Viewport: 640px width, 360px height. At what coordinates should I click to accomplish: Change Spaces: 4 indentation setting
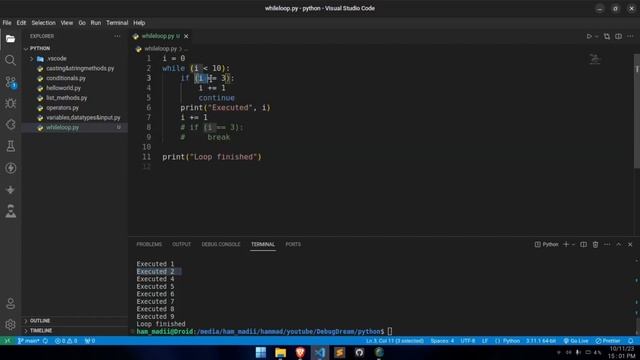[442, 341]
